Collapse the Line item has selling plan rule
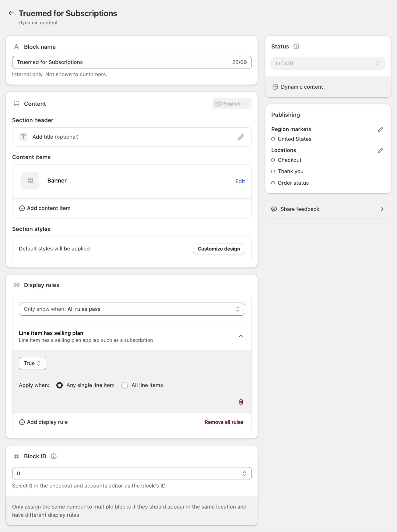 [241, 336]
